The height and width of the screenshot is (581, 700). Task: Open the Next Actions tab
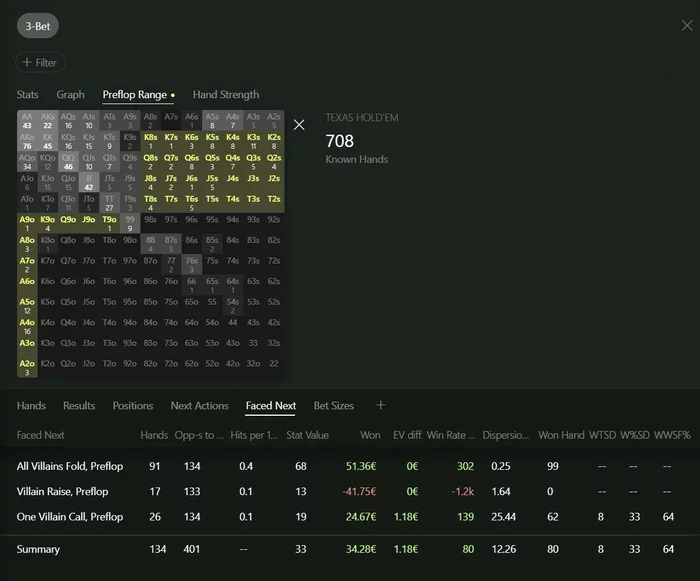point(200,405)
